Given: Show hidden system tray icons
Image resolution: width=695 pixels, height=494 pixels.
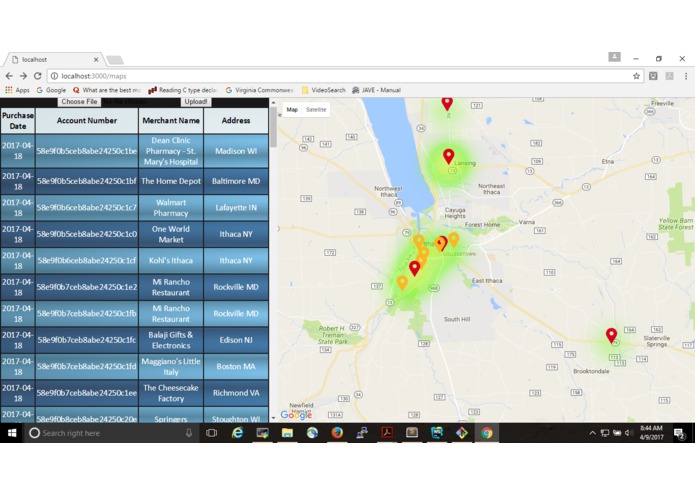Looking at the screenshot, I should pos(592,433).
